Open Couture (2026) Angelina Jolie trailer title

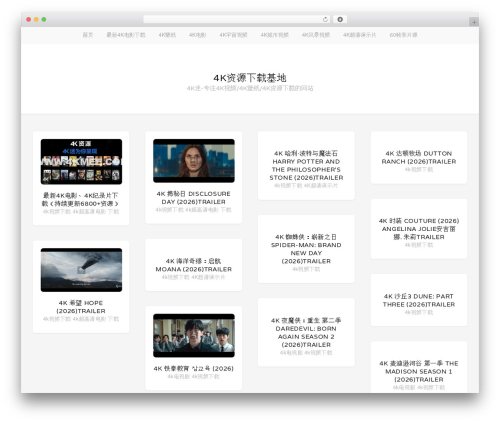(419, 229)
